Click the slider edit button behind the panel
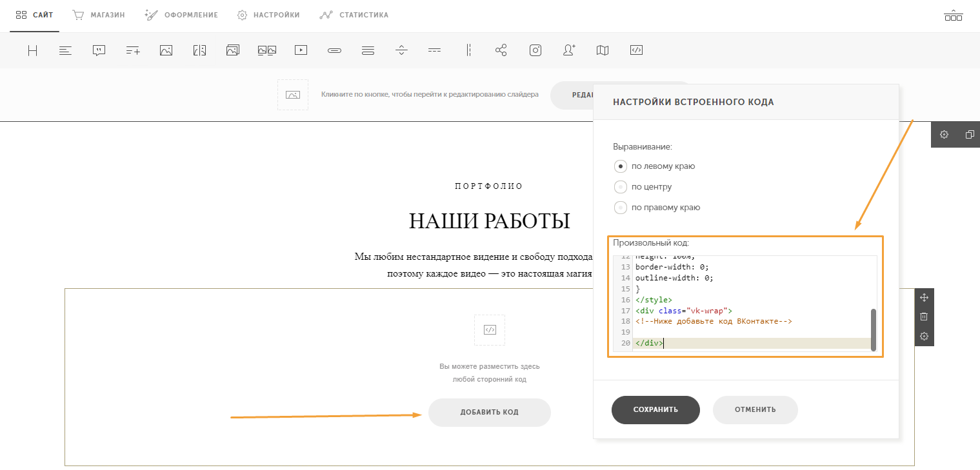980x470 pixels. pos(572,95)
